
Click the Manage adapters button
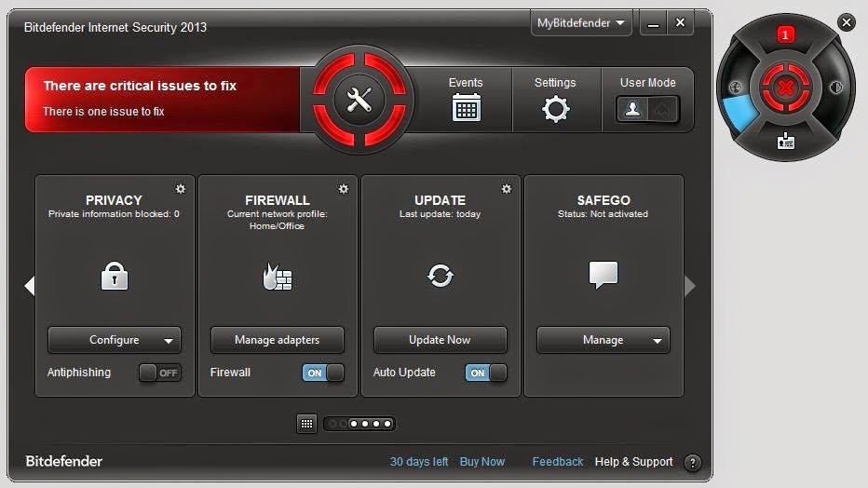278,340
